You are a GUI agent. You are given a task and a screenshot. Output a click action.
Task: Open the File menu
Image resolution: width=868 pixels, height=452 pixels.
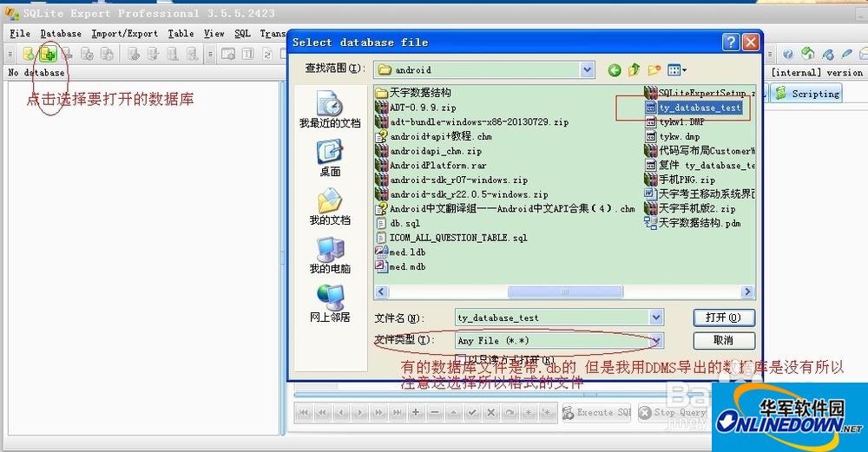(x=20, y=34)
